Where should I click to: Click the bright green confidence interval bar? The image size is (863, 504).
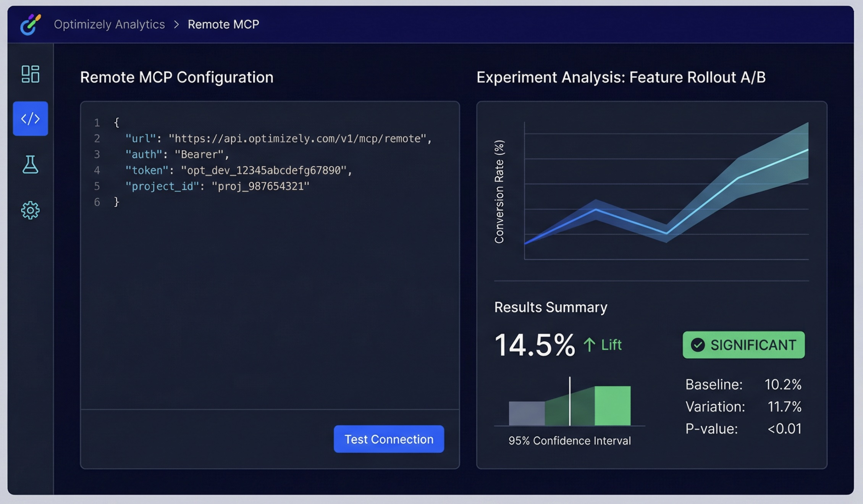point(613,406)
